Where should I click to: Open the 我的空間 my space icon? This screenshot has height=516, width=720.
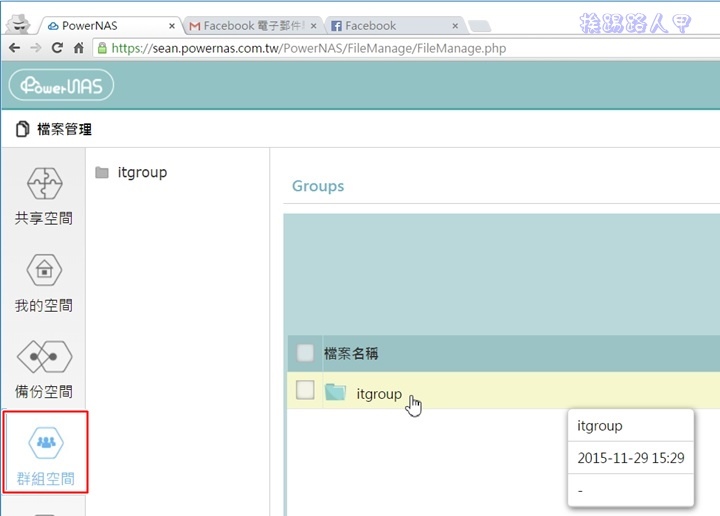[43, 271]
